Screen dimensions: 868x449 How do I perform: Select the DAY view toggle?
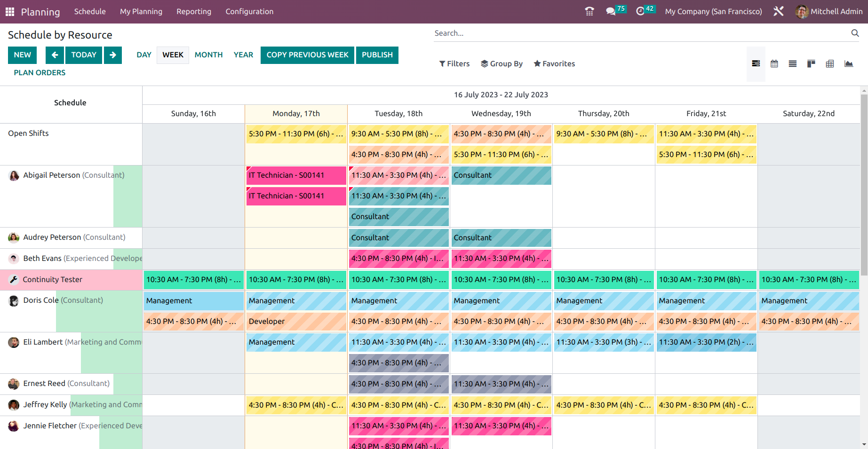(x=143, y=55)
